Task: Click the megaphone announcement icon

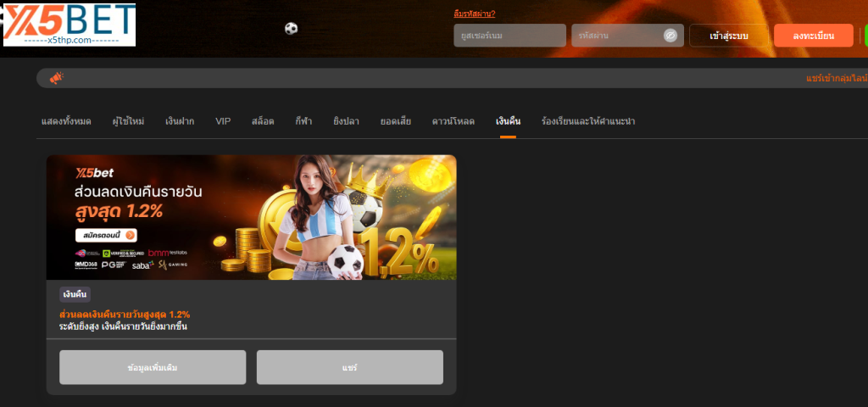Action: click(57, 78)
